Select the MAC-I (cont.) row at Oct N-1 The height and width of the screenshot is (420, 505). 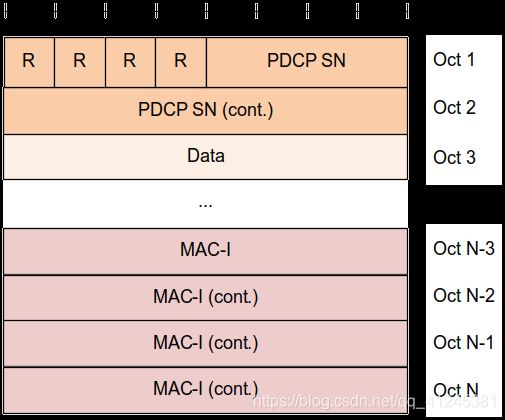click(x=206, y=344)
